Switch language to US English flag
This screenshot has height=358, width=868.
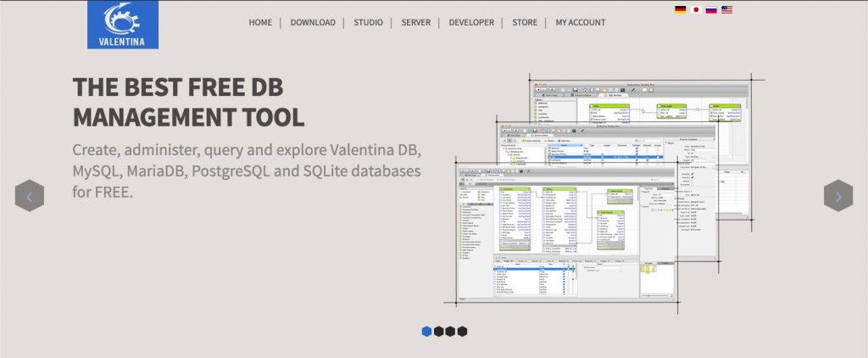(x=726, y=9)
